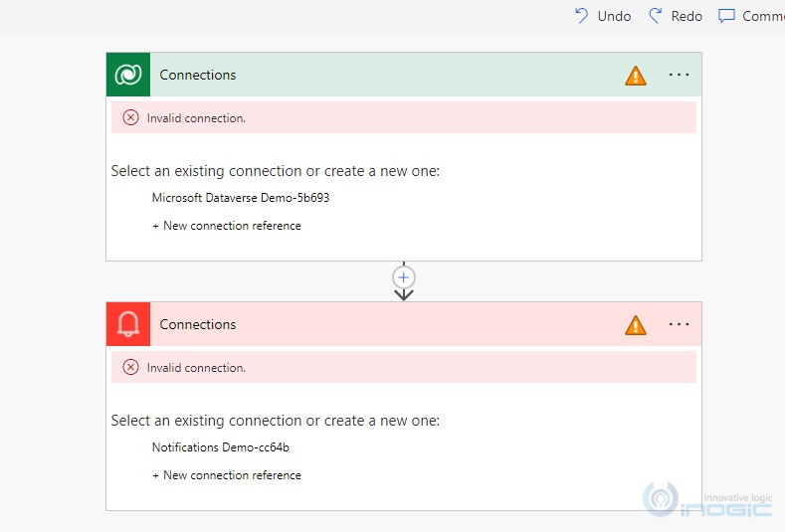
Task: Click the green Dataverse connector icon
Action: (x=128, y=75)
